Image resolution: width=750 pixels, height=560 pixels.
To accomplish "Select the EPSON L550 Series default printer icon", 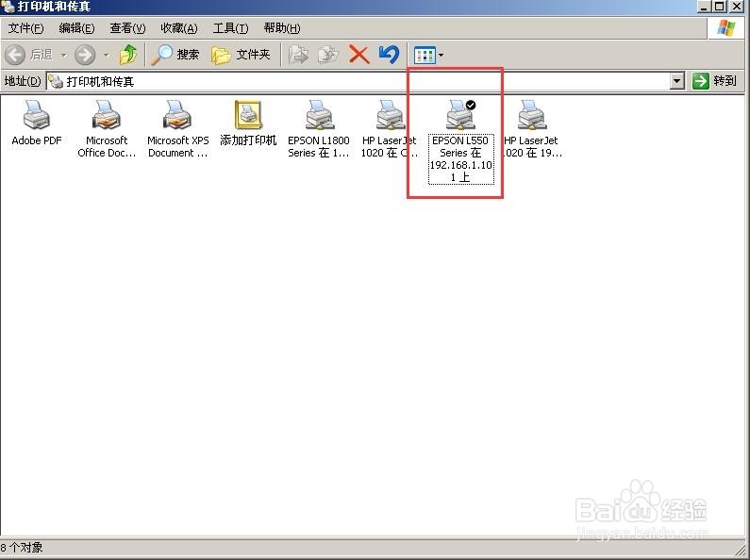I will click(x=460, y=115).
